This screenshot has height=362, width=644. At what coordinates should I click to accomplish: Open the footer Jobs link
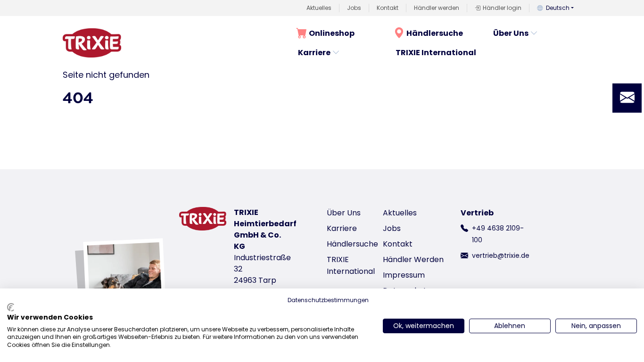392,228
